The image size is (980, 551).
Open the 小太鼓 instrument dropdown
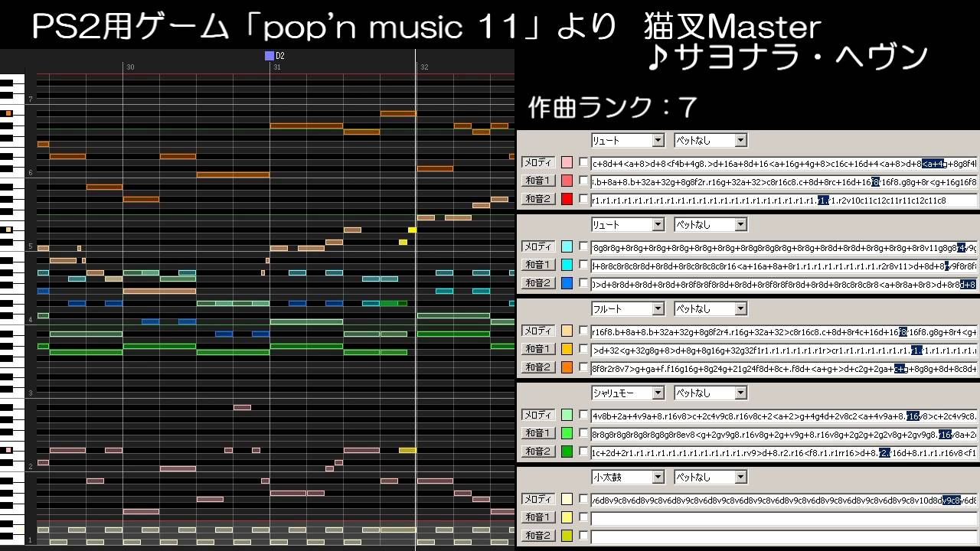[x=627, y=478]
